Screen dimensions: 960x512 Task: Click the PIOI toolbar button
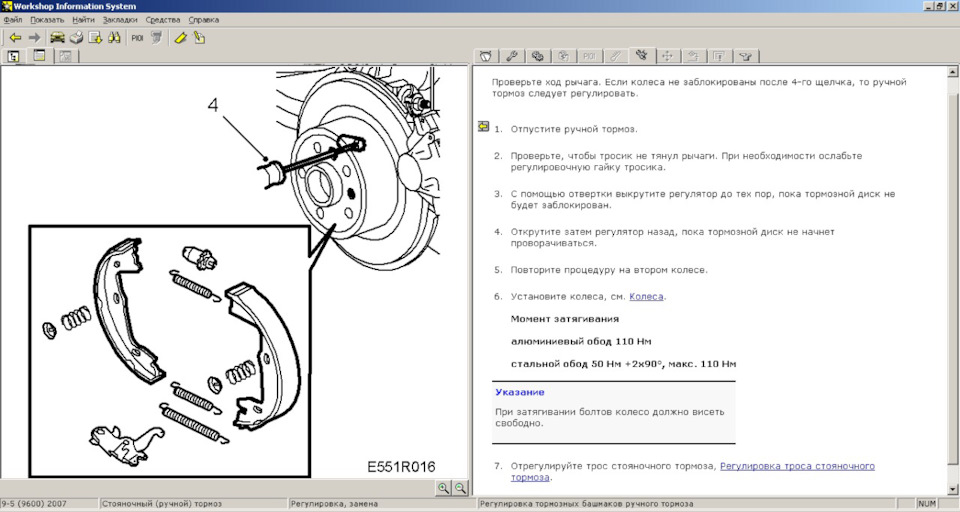(x=138, y=38)
